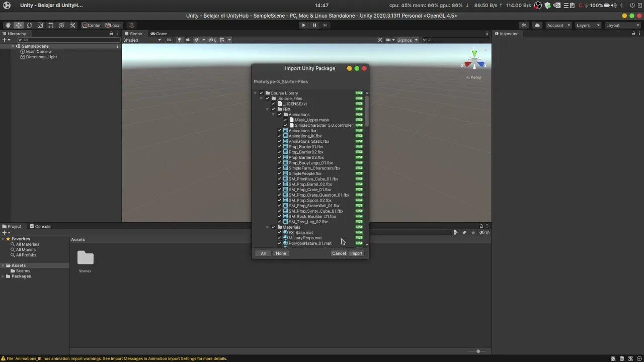
Task: Select Main Camera in Hierarchy
Action: (35, 51)
